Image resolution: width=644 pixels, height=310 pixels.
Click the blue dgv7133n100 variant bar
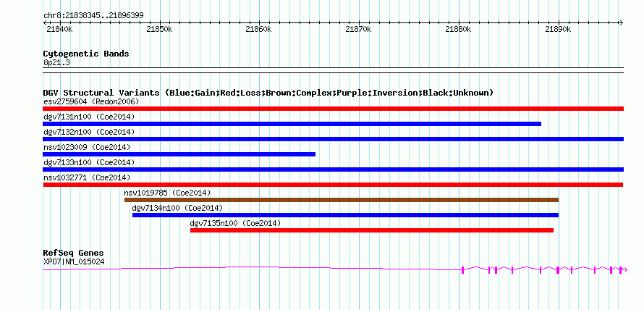tap(333, 169)
